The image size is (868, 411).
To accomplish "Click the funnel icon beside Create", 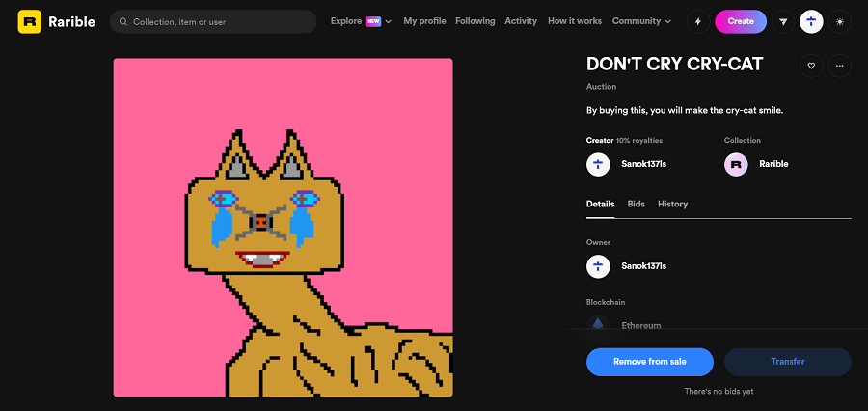I will point(783,21).
